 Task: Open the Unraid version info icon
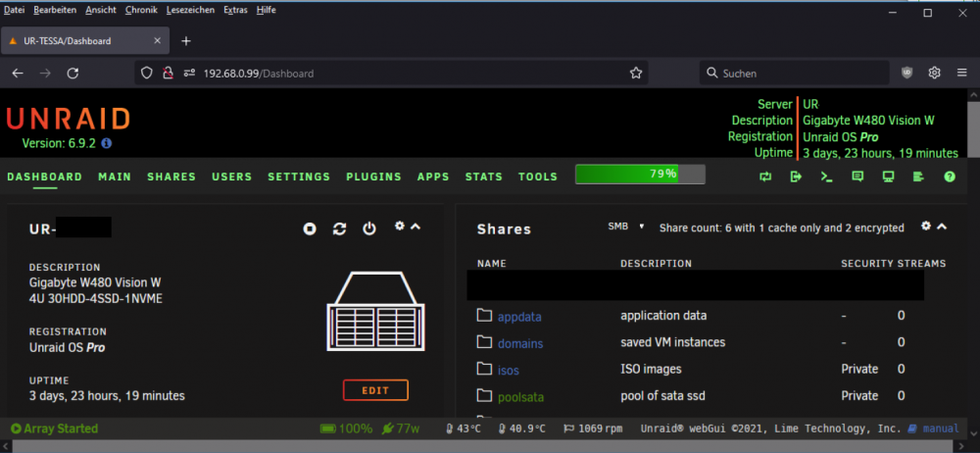coord(106,143)
